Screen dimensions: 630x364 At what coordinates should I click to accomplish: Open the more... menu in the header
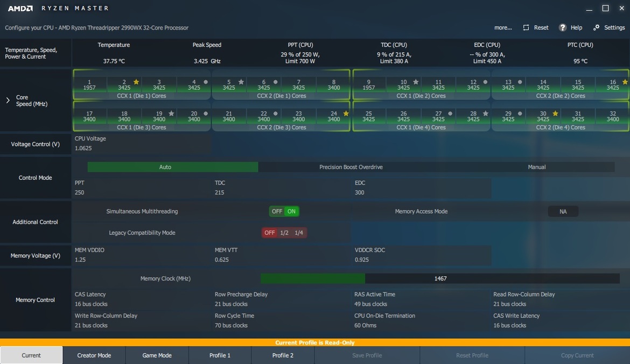tap(503, 27)
